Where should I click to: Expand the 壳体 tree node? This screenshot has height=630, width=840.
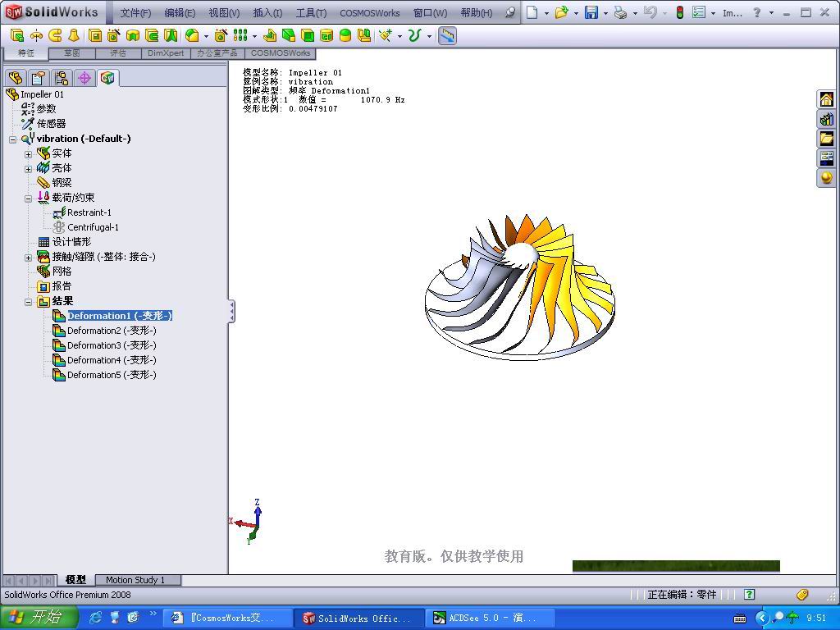[x=28, y=169]
